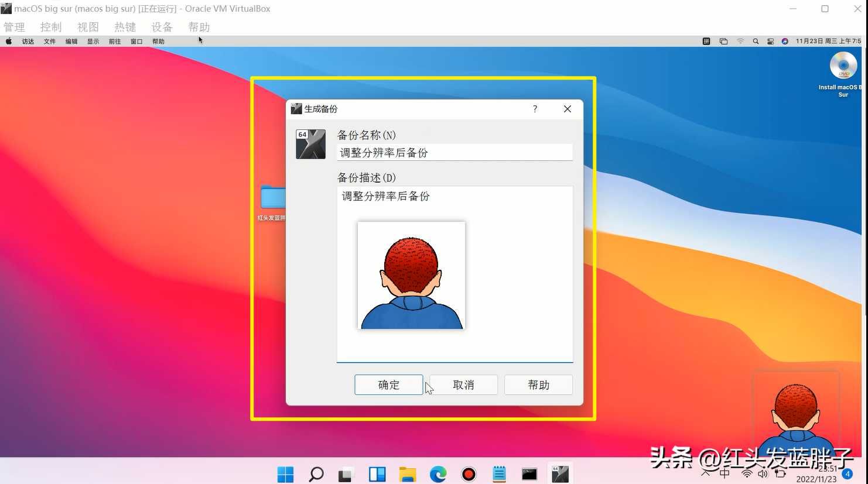Open the VirtualBox 视图 menu

(x=88, y=27)
